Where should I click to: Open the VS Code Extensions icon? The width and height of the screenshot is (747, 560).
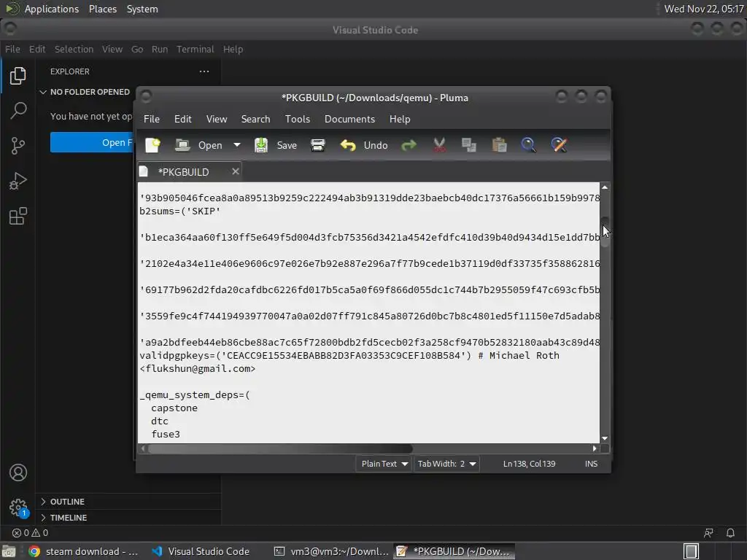click(18, 216)
